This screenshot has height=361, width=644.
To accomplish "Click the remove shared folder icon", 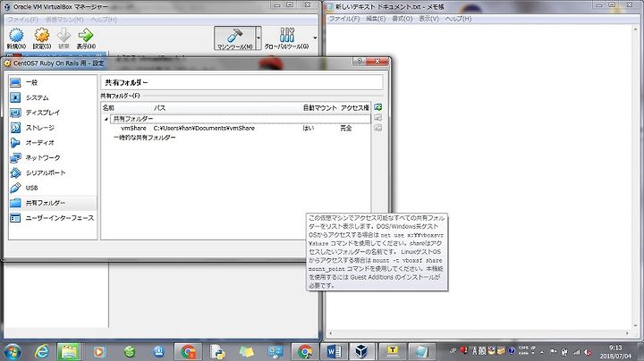I will [x=377, y=128].
